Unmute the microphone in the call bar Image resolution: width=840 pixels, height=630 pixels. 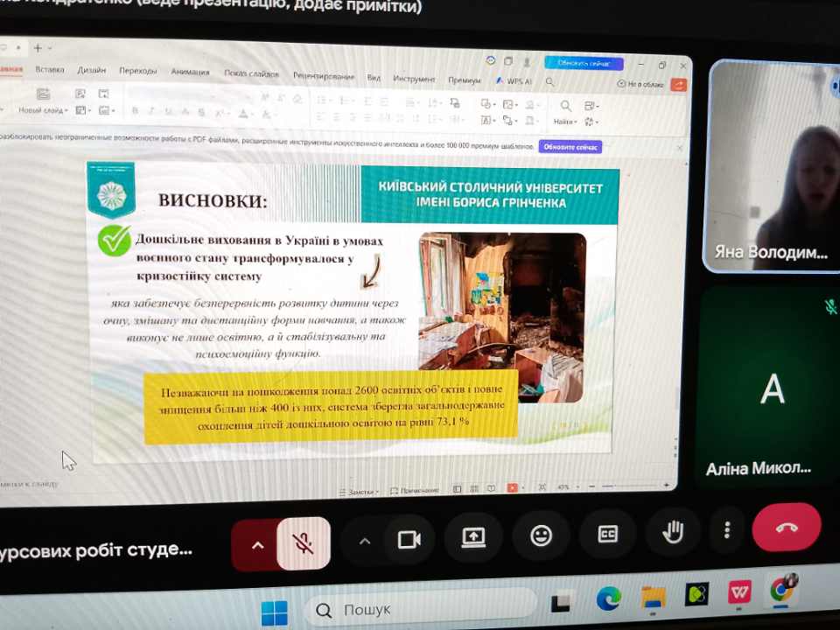pos(304,543)
